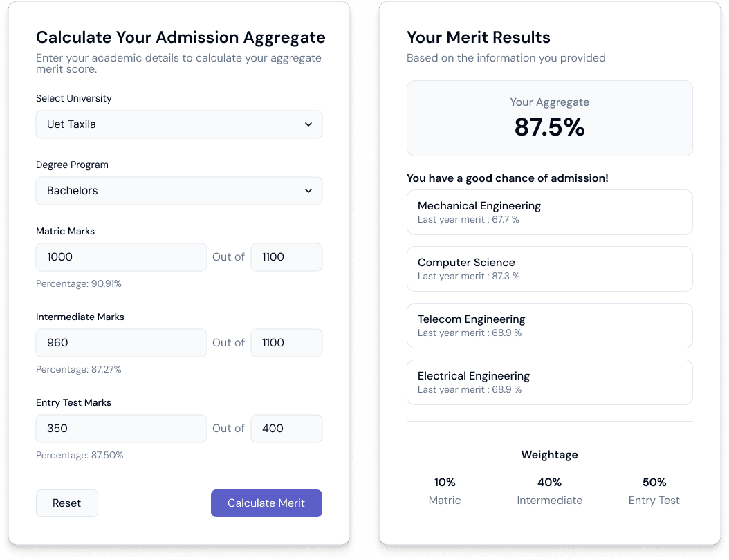
Task: Click the Telecom Engineering result card
Action: [x=549, y=326]
